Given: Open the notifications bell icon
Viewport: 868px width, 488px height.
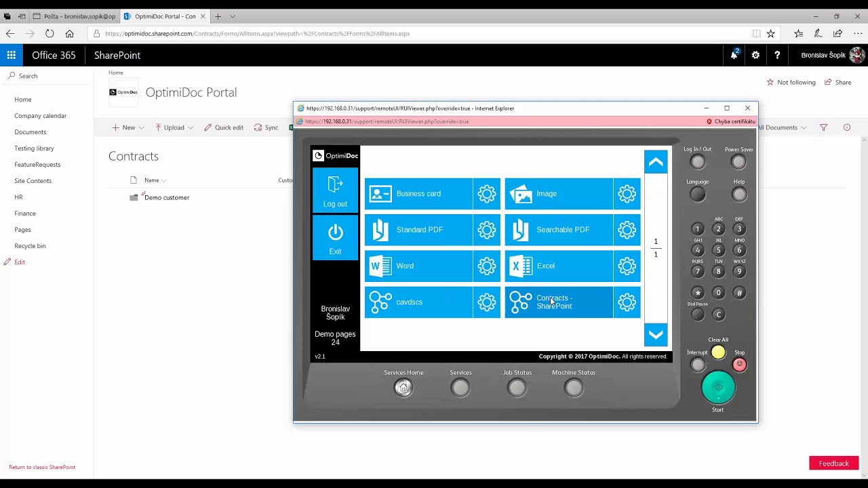Looking at the screenshot, I should [x=734, y=55].
